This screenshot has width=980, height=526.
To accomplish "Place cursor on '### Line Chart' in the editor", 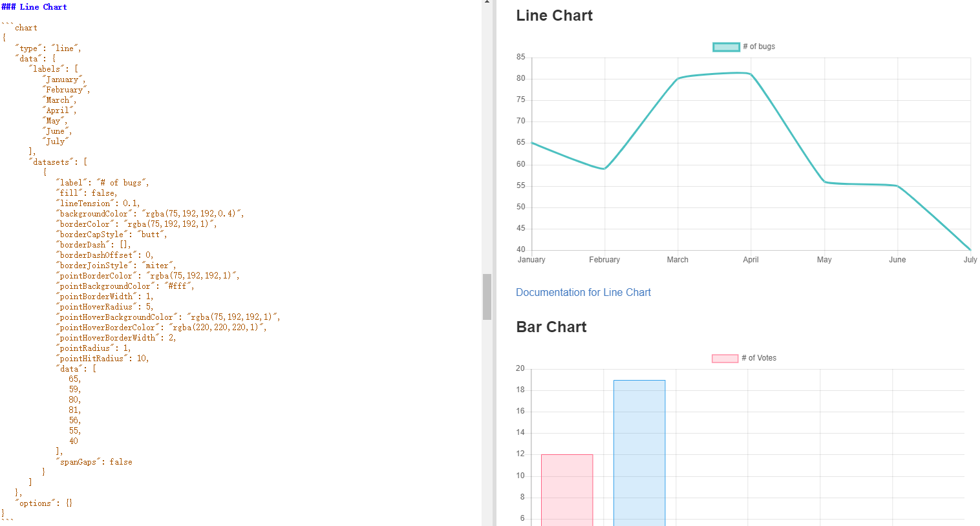I will (x=34, y=7).
